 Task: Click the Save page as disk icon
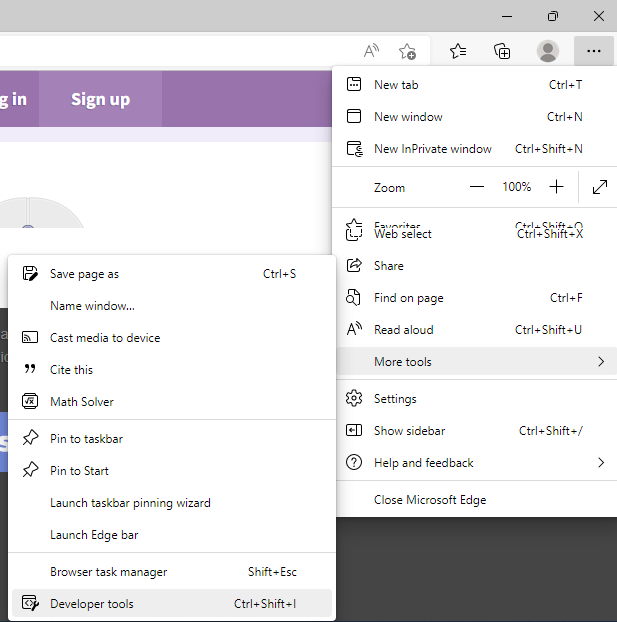30,273
